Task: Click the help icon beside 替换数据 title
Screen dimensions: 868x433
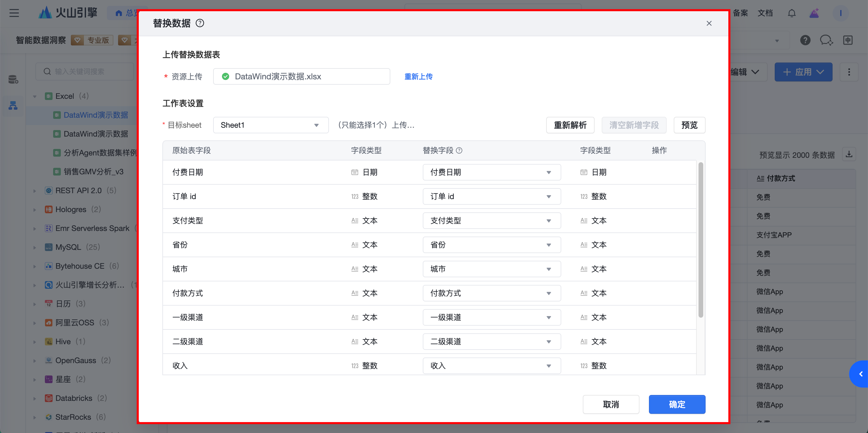Action: point(200,23)
